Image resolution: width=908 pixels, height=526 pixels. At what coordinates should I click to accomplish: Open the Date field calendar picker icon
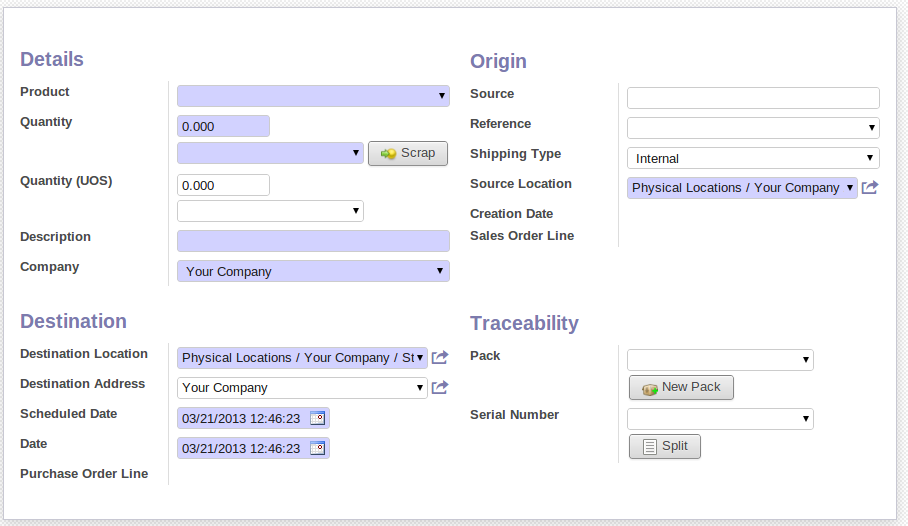(x=317, y=448)
